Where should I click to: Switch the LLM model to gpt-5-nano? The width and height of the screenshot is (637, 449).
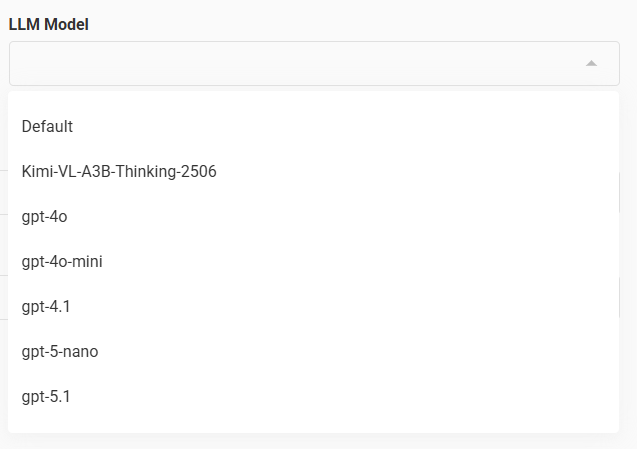tap(60, 352)
